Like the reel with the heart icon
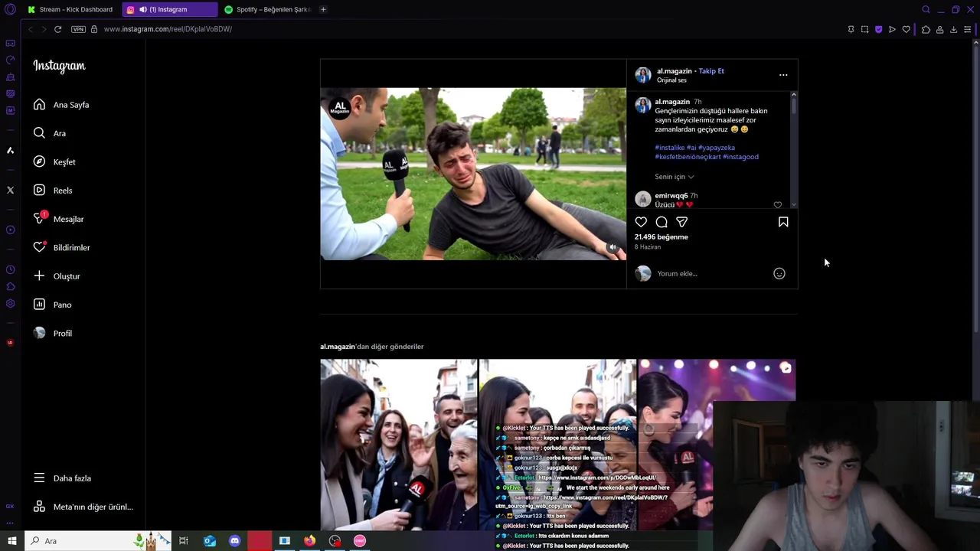This screenshot has width=980, height=551. click(x=641, y=222)
